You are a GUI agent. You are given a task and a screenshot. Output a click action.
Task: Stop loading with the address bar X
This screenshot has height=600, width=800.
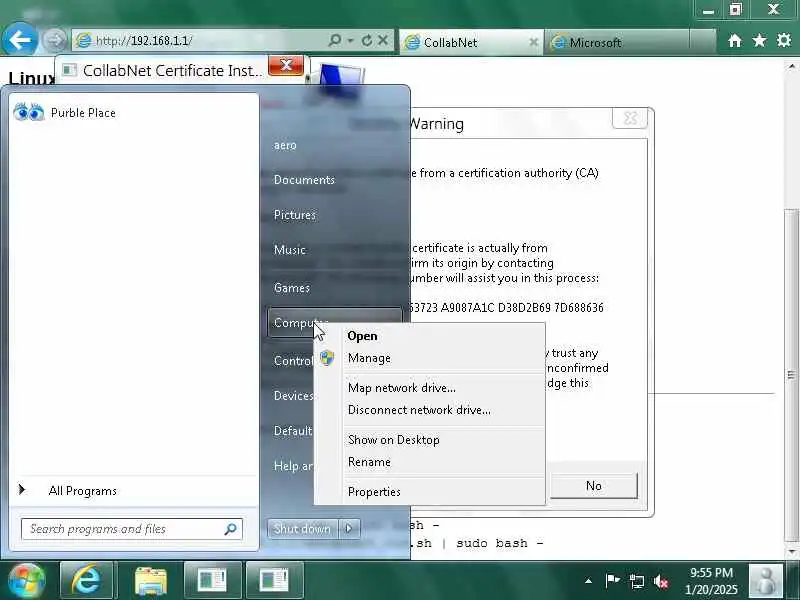383,40
